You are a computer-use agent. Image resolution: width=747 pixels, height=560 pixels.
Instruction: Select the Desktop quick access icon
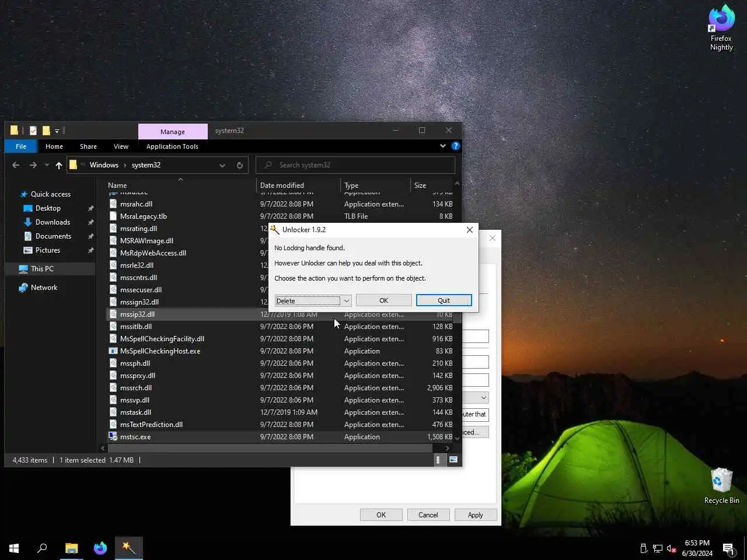pos(27,208)
